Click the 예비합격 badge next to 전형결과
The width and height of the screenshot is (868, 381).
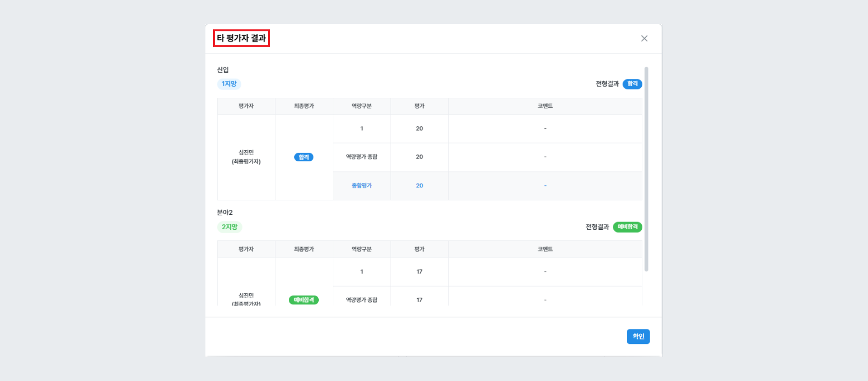tap(627, 227)
